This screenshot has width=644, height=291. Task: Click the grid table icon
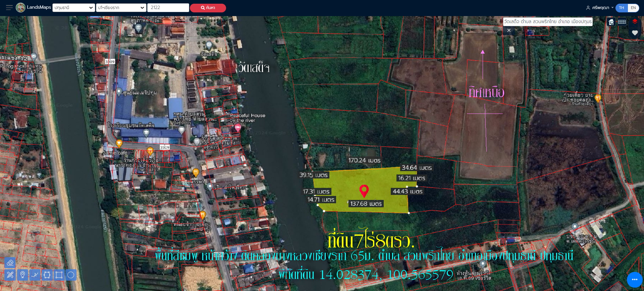coord(622,22)
